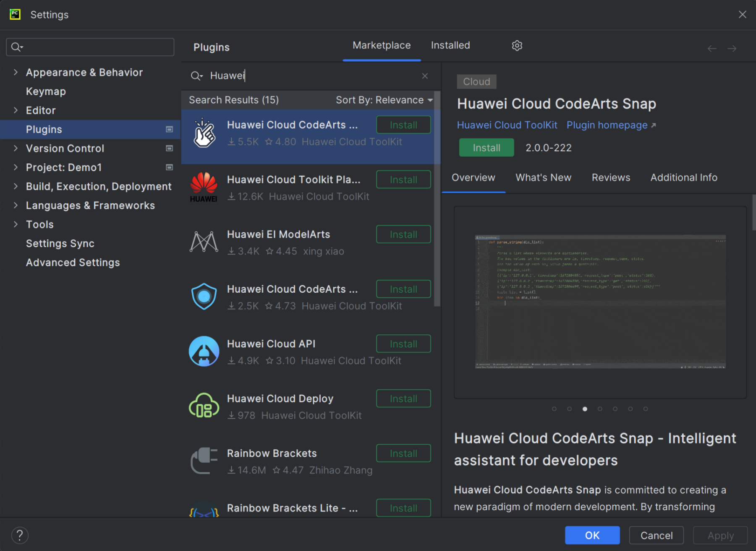Click the Huawei Cloud Deploy plugin icon
The height and width of the screenshot is (551, 756).
tap(204, 406)
